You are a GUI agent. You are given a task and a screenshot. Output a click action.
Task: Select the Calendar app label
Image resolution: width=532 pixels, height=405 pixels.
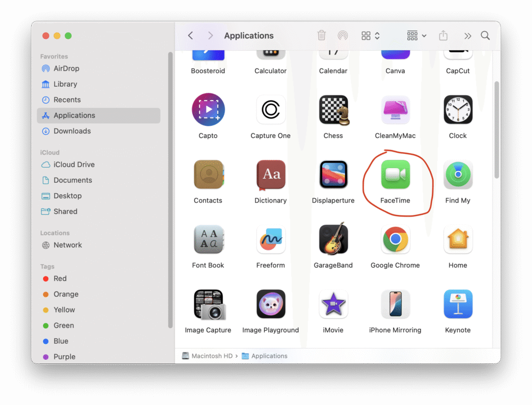point(333,71)
